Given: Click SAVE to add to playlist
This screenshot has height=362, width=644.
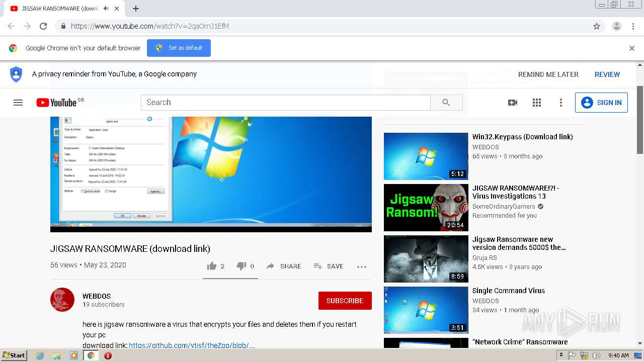Looking at the screenshot, I should click(328, 266).
